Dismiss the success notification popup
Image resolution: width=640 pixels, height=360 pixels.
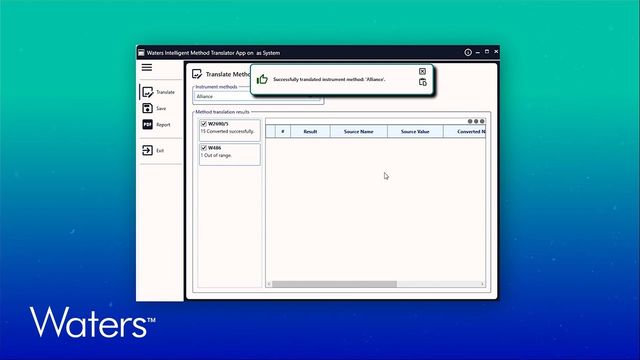422,71
